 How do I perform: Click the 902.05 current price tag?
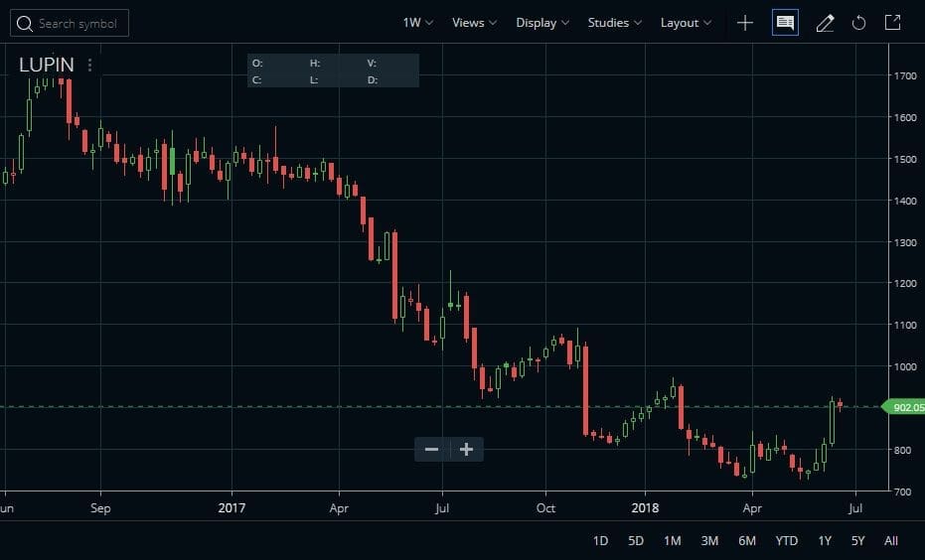tap(904, 407)
